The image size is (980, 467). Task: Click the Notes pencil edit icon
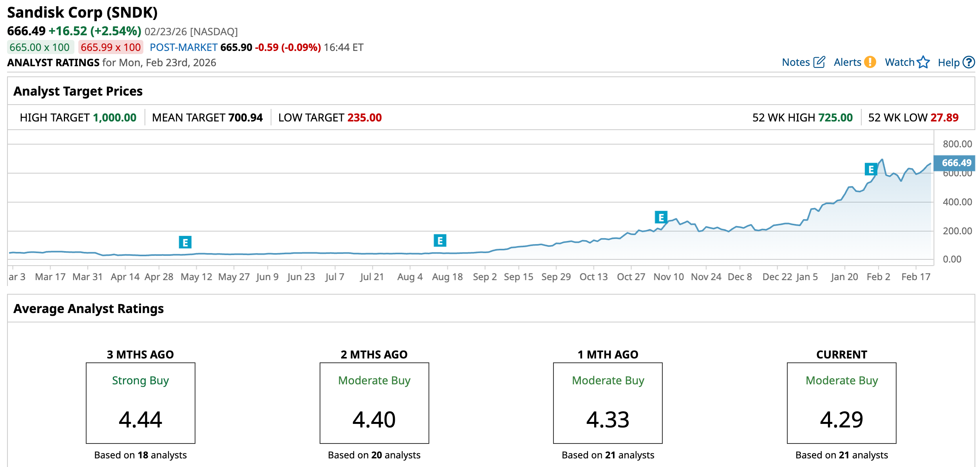click(819, 62)
